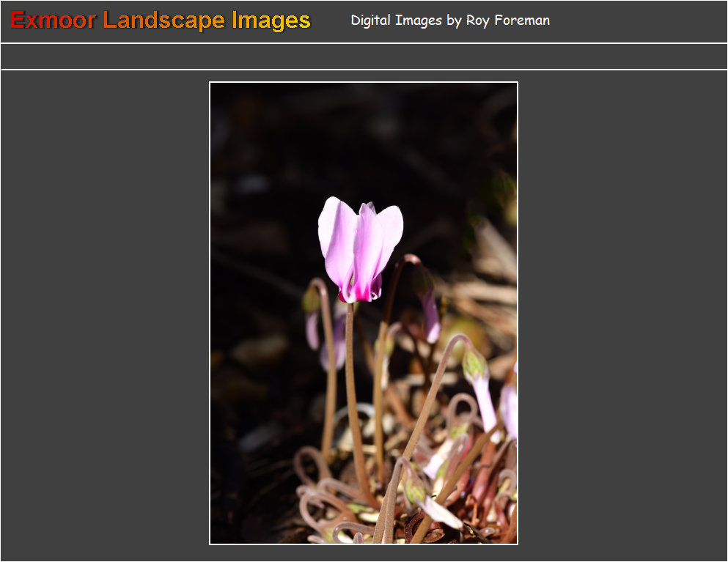Image resolution: width=728 pixels, height=562 pixels.
Task: Click the tall stem under the main bloom
Action: 353,388
